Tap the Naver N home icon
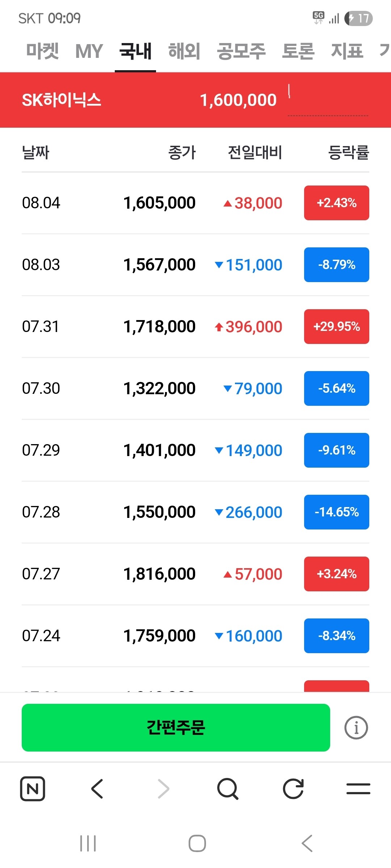Screen dimensions: 391x868 click(x=33, y=788)
